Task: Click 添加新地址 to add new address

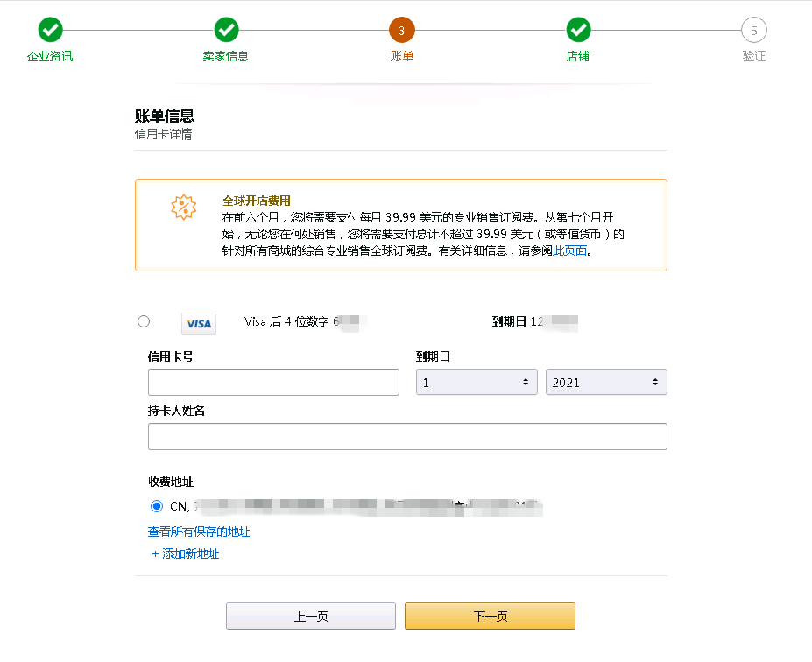Action: 185,553
